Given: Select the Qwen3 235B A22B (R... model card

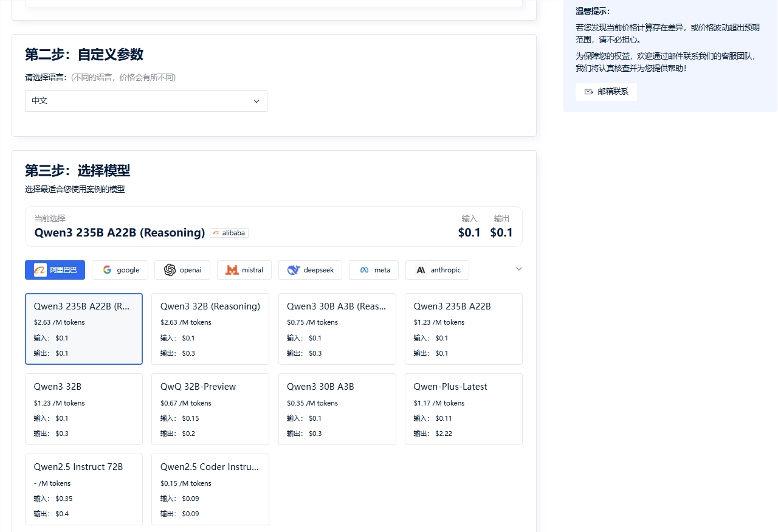Looking at the screenshot, I should 84,329.
